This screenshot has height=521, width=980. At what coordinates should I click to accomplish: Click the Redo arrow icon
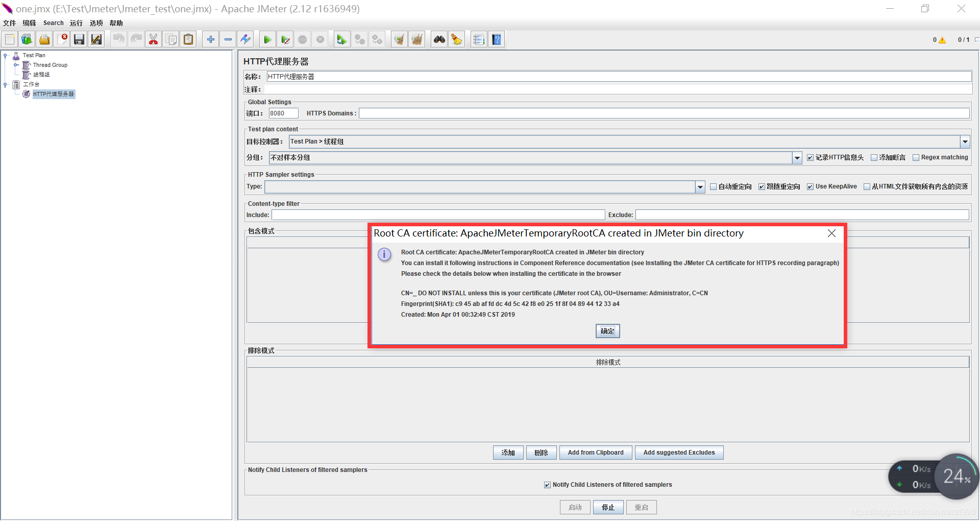(136, 39)
